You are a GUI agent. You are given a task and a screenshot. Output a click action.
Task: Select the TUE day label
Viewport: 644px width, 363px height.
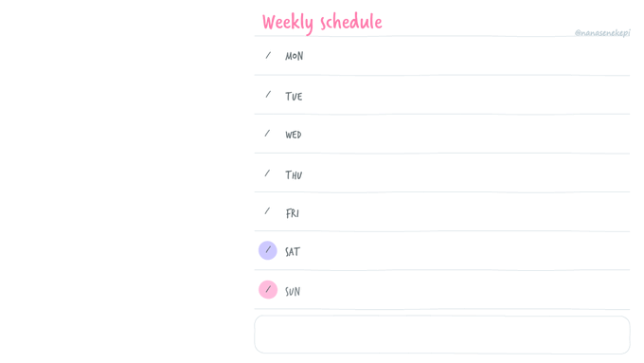click(294, 96)
